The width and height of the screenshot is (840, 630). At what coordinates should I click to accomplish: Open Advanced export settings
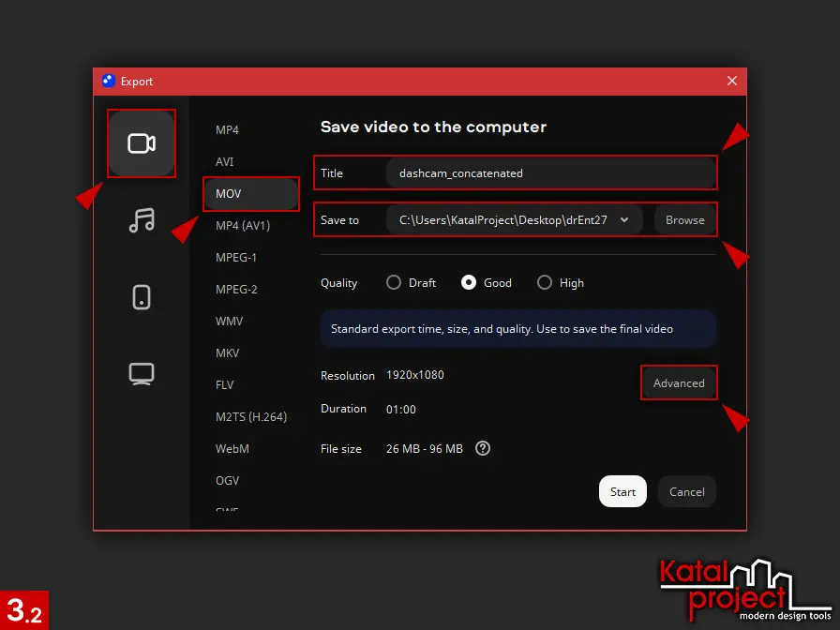679,382
